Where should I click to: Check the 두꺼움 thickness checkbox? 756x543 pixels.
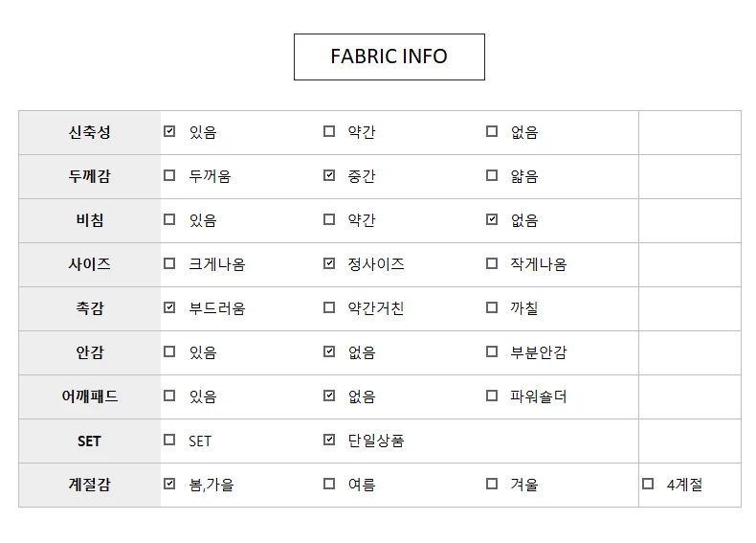coord(169,174)
